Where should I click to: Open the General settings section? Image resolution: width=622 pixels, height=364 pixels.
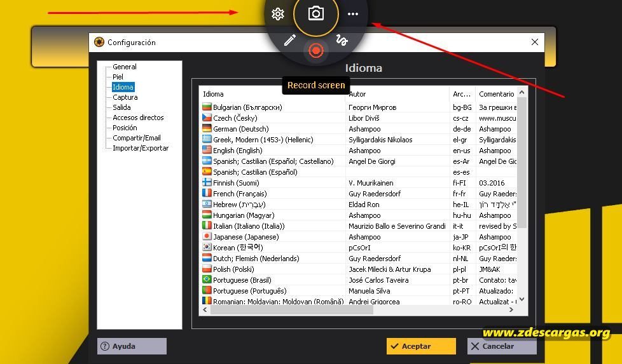[124, 67]
